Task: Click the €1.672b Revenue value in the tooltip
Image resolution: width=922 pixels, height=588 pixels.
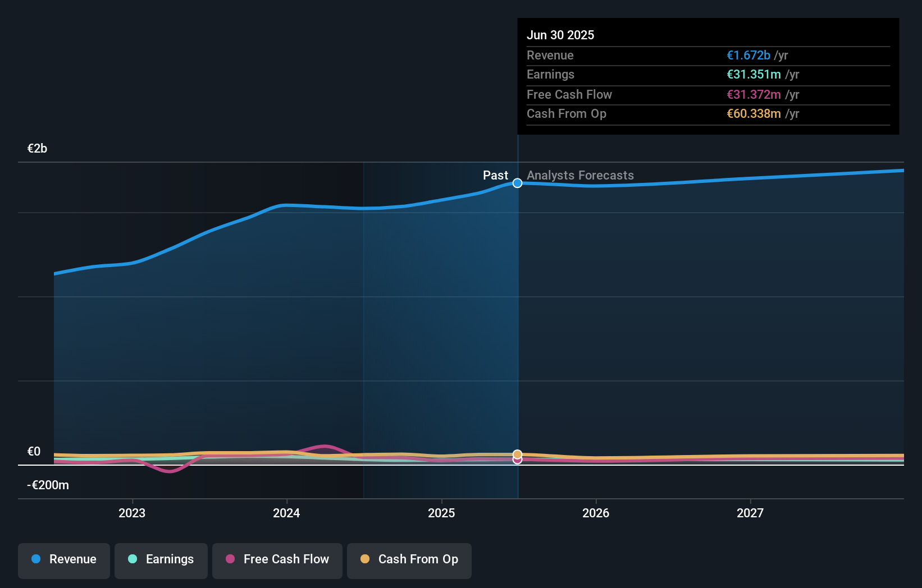Action: pyautogui.click(x=748, y=55)
